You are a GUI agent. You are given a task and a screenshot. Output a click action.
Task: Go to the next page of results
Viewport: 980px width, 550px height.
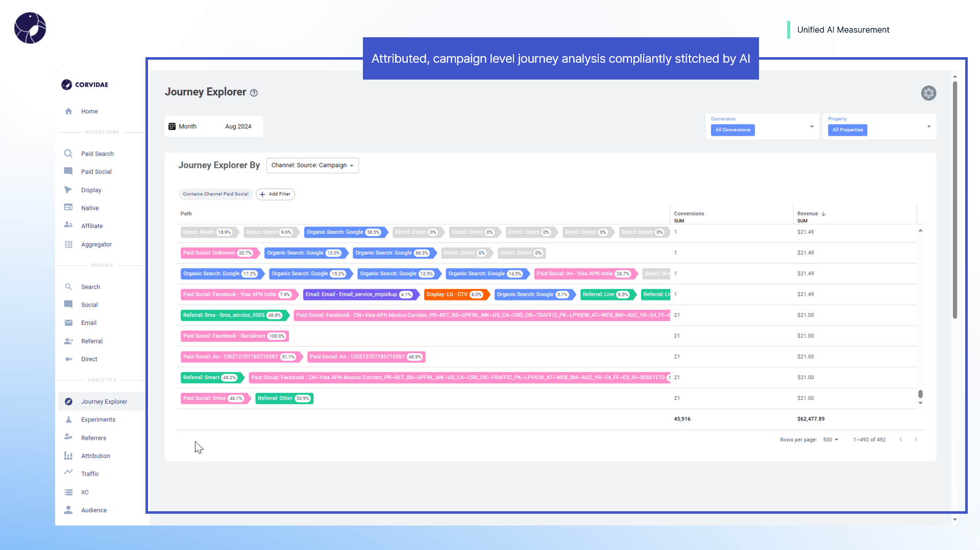[x=916, y=439]
